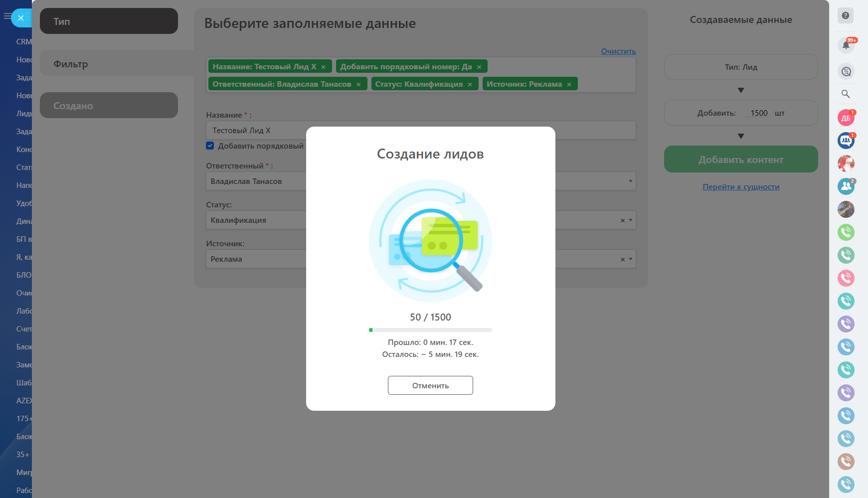868x498 pixels.
Task: Open the dark blue group chat avatar
Action: pos(846,141)
